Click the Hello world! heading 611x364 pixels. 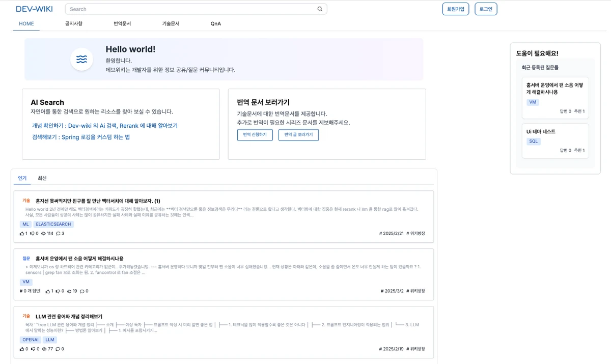coord(130,49)
